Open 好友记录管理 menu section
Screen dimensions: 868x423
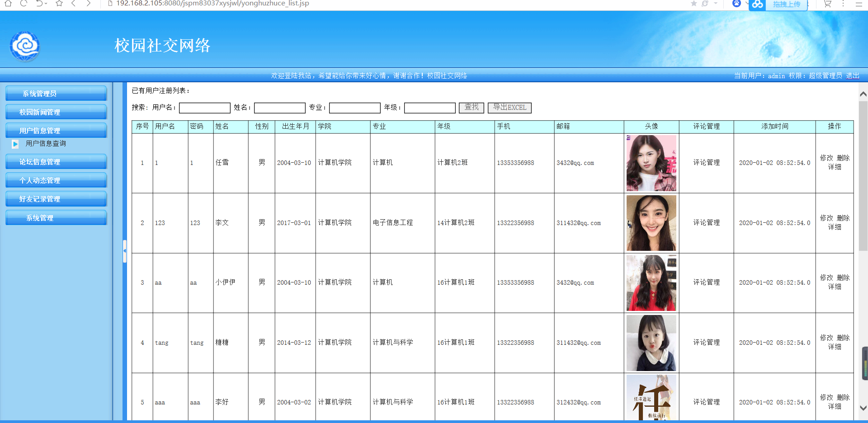[x=56, y=199]
